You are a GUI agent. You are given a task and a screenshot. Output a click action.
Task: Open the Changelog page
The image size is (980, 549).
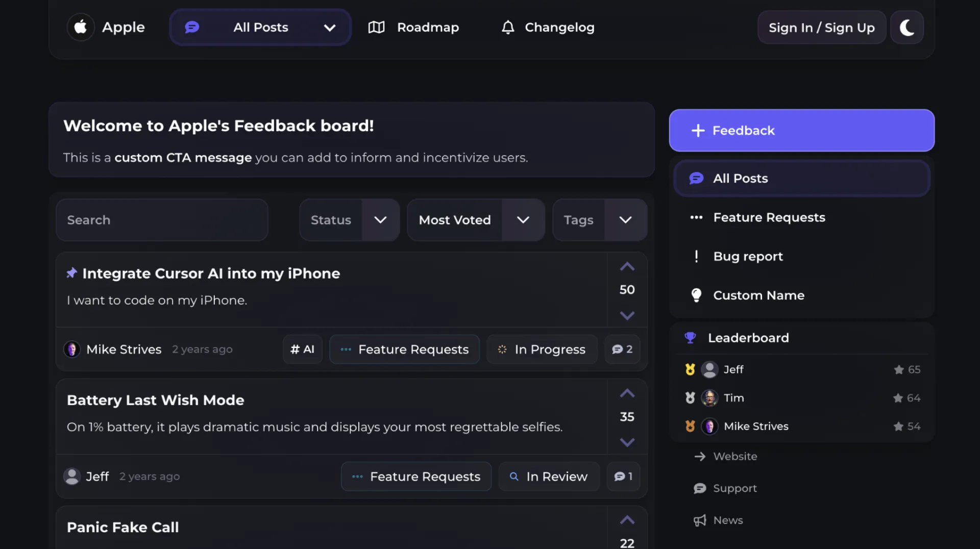548,28
